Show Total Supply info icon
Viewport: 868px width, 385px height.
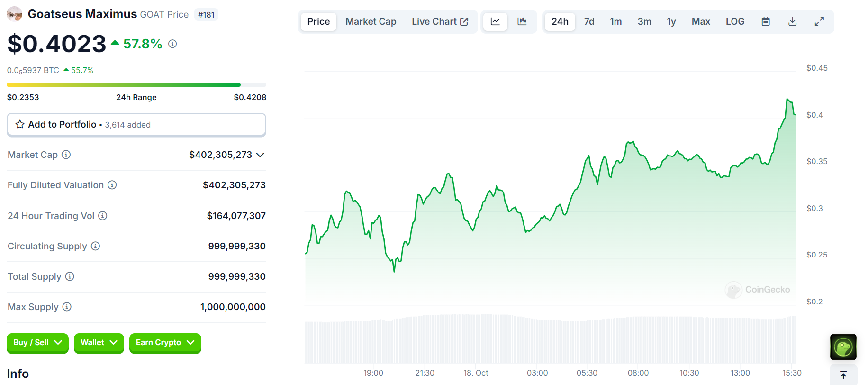click(x=70, y=276)
